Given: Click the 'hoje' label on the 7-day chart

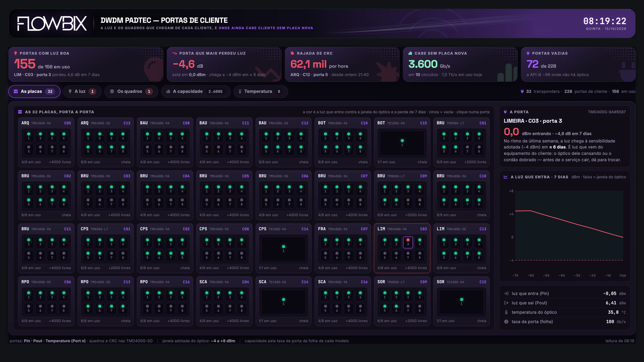Looking at the screenshot, I should click(x=623, y=276).
